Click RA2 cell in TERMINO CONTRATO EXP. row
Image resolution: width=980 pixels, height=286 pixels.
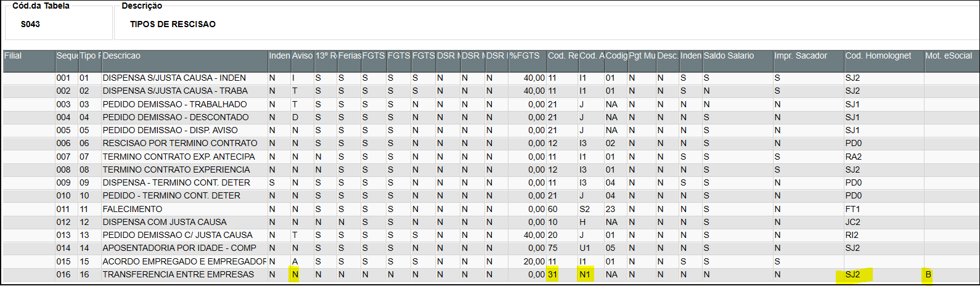854,157
